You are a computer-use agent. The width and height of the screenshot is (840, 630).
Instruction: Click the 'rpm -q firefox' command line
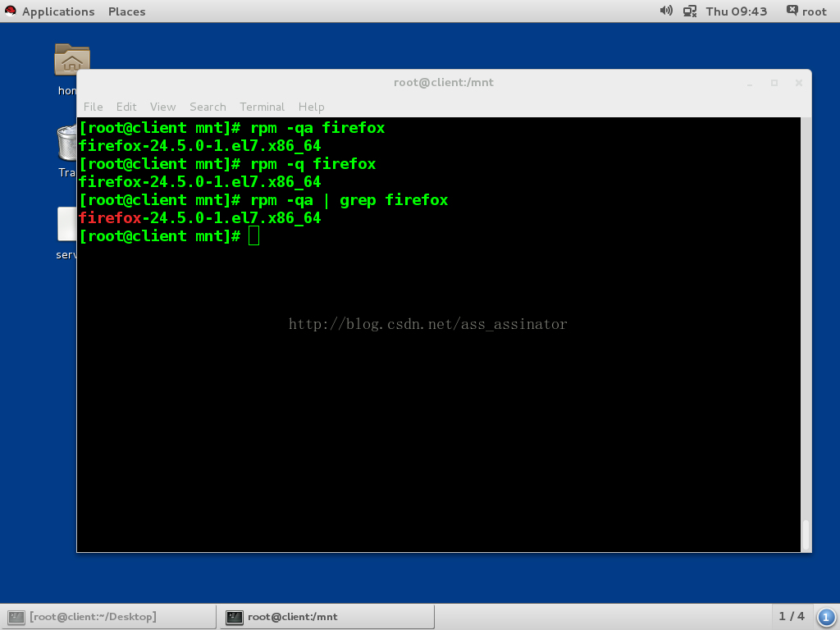227,164
